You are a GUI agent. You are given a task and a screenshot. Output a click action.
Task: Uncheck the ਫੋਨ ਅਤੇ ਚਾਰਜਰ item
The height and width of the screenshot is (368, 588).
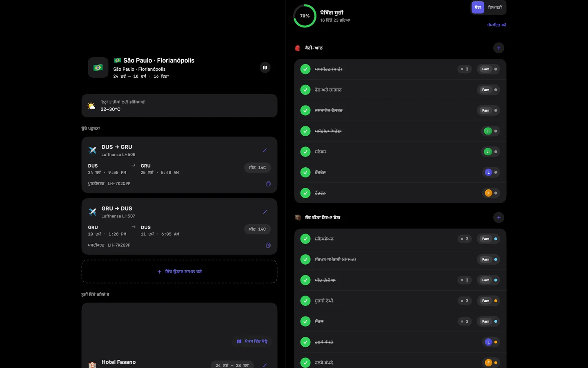[305, 90]
